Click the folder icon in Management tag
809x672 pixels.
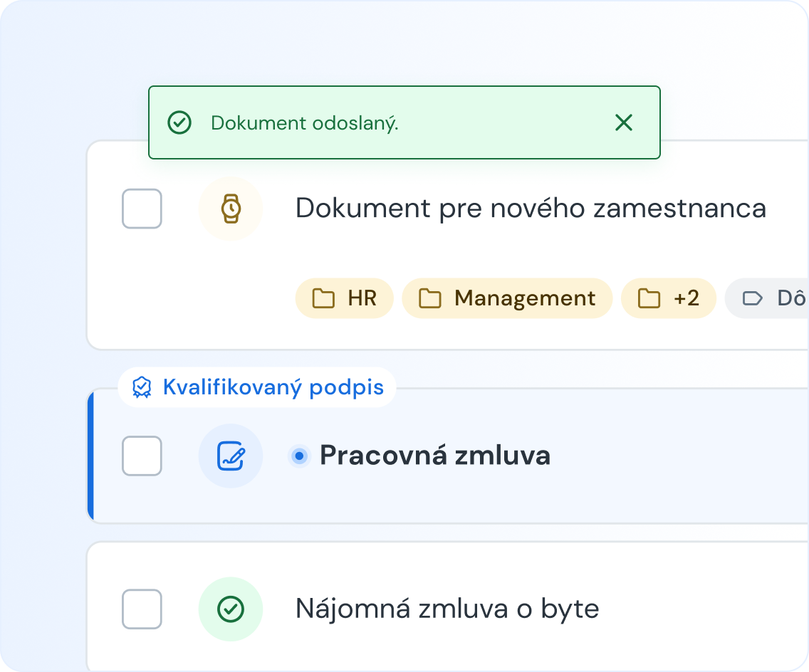pos(429,298)
